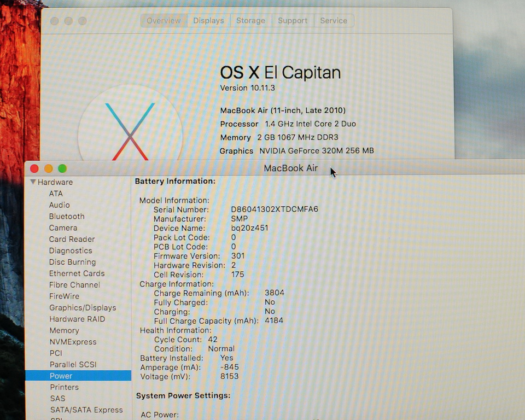Open the Service tab

[x=334, y=21]
